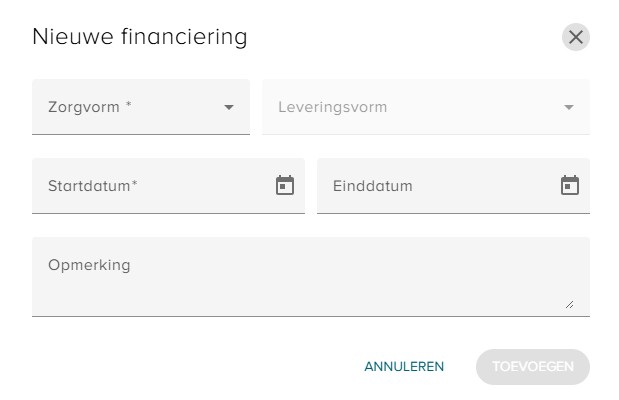Close the Nieuwe financiering dialog with X
The height and width of the screenshot is (400, 619).
[576, 37]
